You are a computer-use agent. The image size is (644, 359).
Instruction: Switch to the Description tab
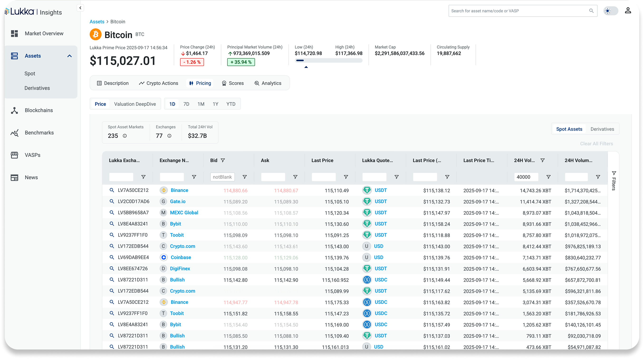[x=113, y=83]
